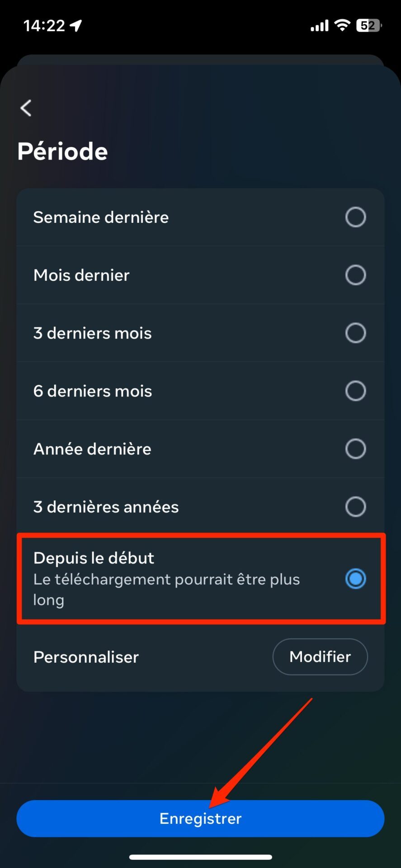Tap the back arrow icon
401x868 pixels.
[x=26, y=108]
